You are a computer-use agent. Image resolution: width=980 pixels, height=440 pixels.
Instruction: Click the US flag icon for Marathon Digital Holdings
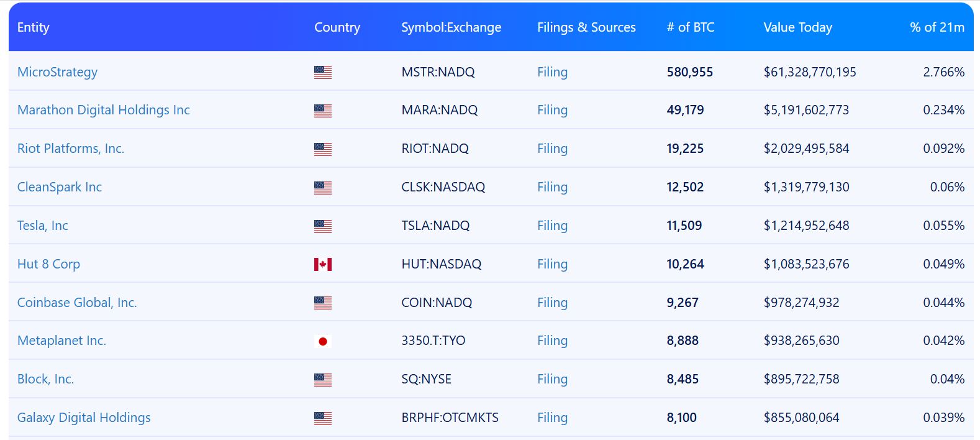coord(323,111)
